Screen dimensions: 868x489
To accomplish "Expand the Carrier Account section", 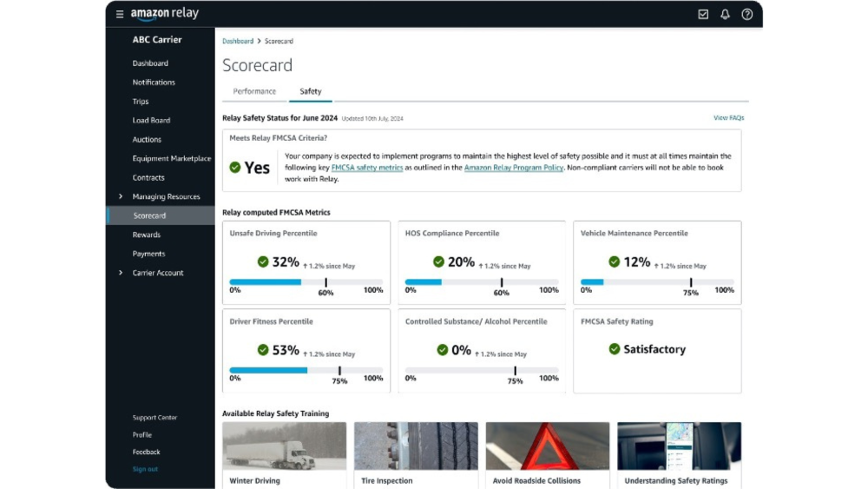I will 121,273.
